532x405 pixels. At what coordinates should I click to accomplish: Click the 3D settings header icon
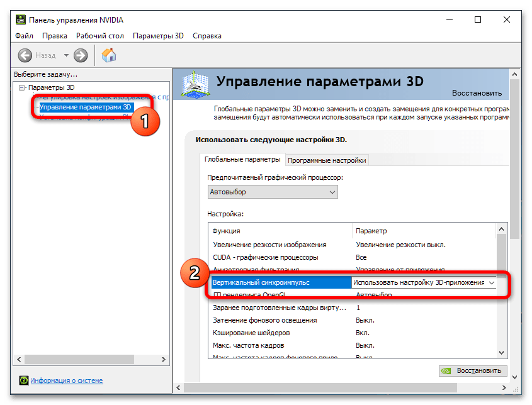coord(195,84)
